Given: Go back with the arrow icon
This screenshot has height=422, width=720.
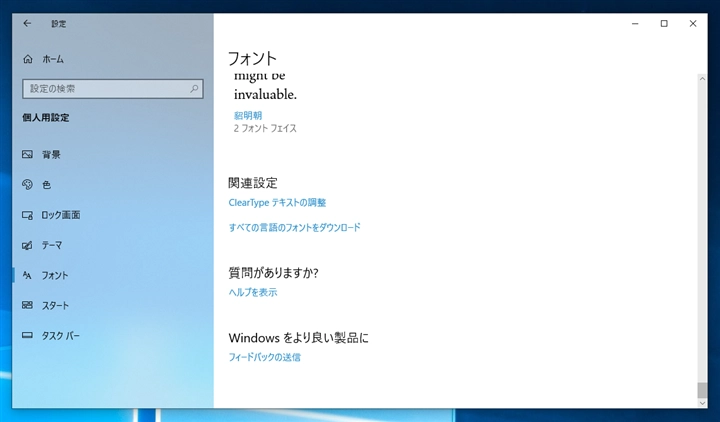Looking at the screenshot, I should click(x=27, y=23).
